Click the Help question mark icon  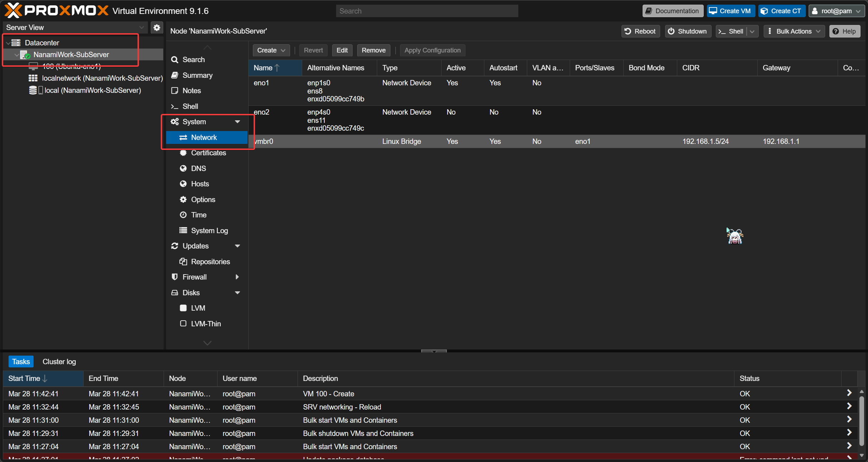(835, 31)
